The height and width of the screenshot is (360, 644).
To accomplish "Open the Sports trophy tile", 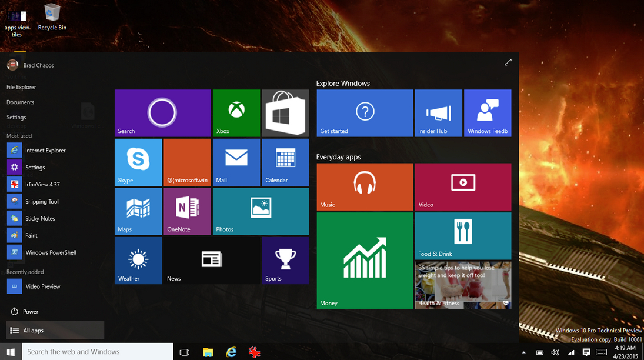I will 285,261.
